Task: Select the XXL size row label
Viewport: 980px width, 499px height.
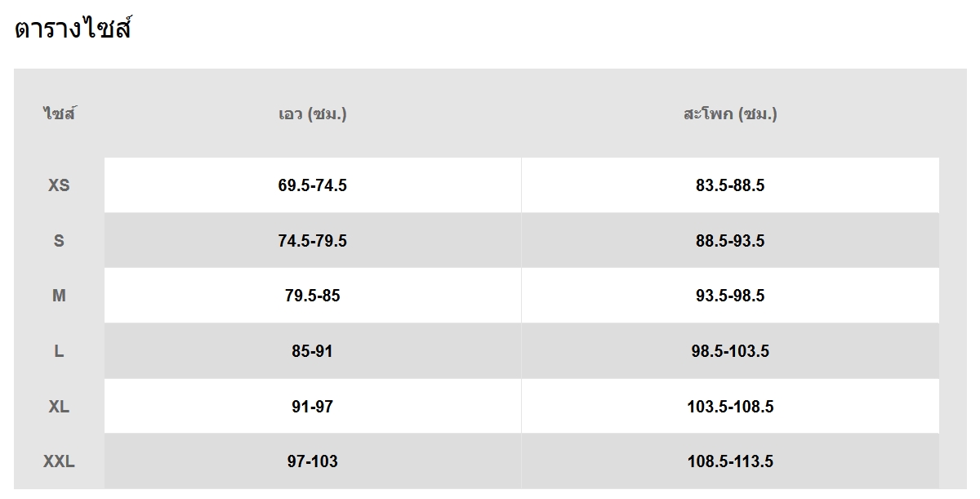Action: pos(59,461)
